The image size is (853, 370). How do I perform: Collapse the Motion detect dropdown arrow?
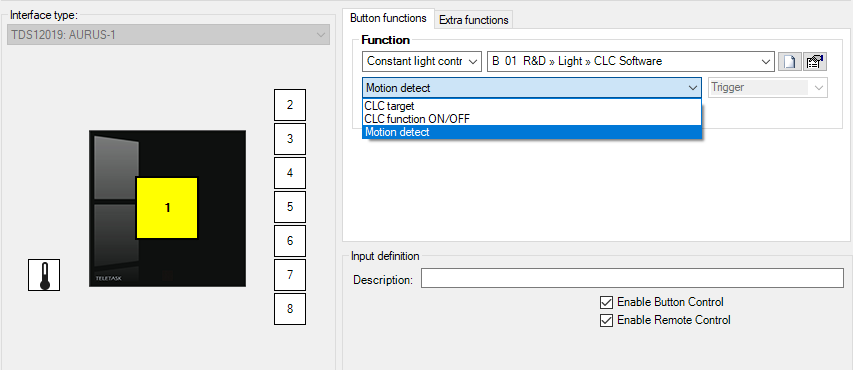coord(693,88)
